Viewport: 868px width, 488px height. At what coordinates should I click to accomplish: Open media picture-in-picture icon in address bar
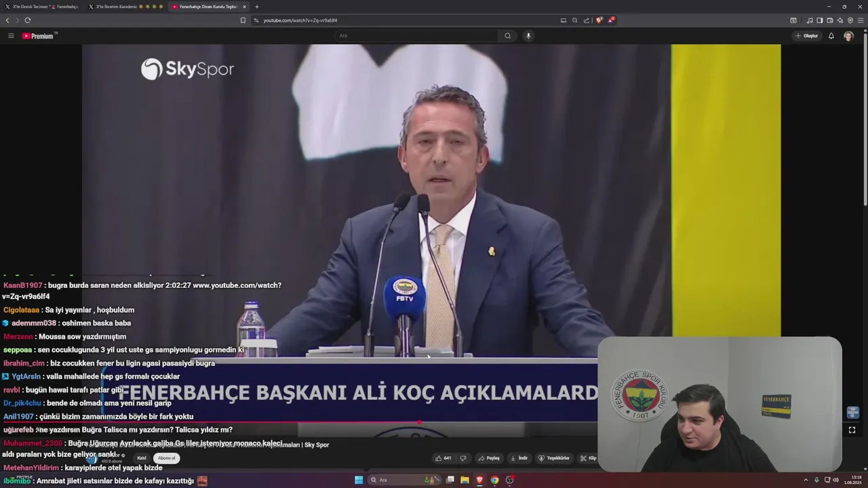pyautogui.click(x=564, y=20)
